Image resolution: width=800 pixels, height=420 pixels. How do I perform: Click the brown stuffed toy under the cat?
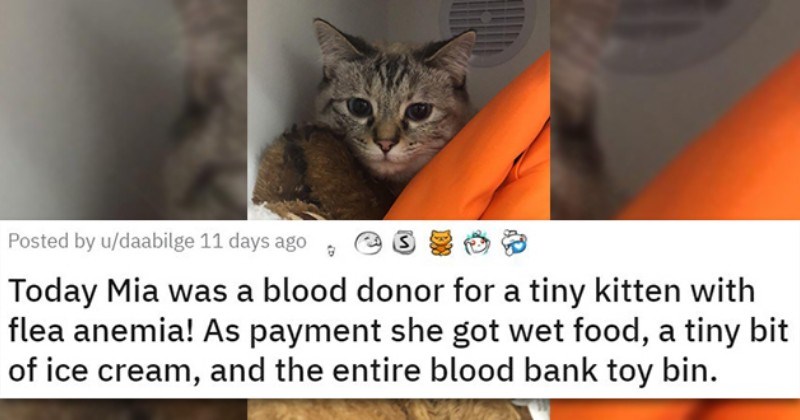click(316, 174)
